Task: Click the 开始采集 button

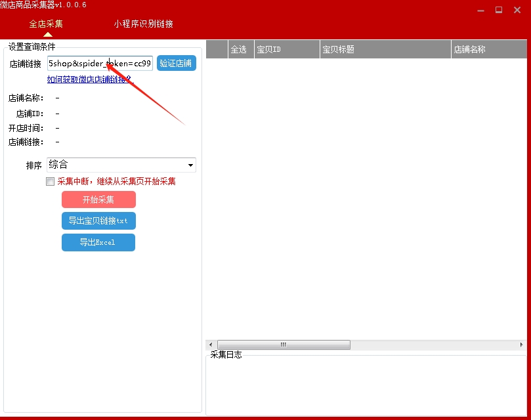Action: pyautogui.click(x=98, y=199)
